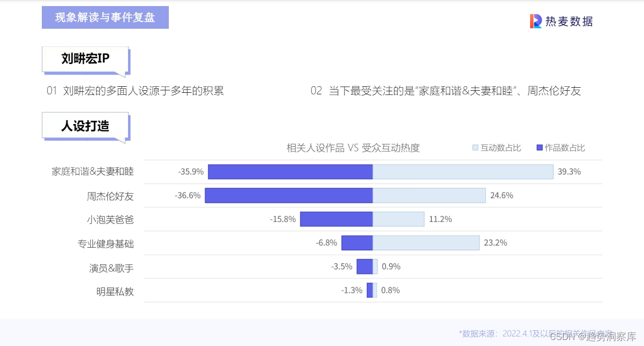Click the -35.9% dark bar for 家庭和谐

(290, 171)
